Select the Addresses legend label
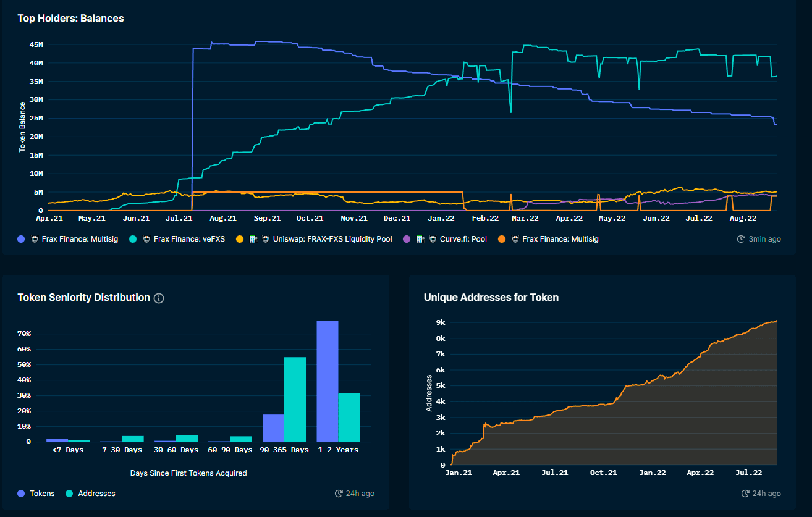Screen dimensions: 812x517 [x=96, y=494]
